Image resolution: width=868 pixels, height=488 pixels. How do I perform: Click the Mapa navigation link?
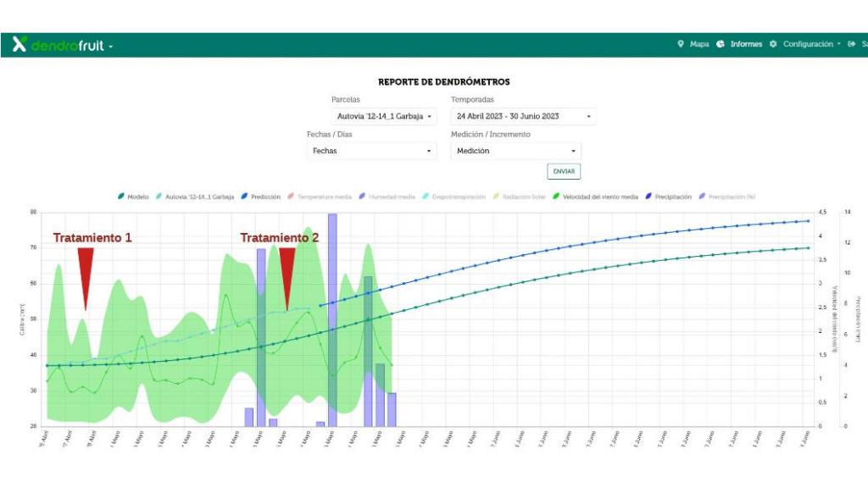698,43
